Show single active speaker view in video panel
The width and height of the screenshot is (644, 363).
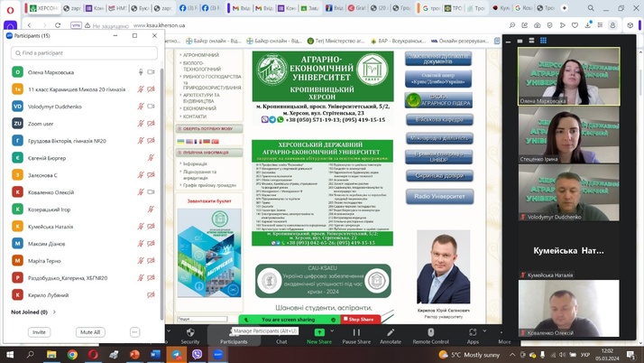tap(520, 41)
